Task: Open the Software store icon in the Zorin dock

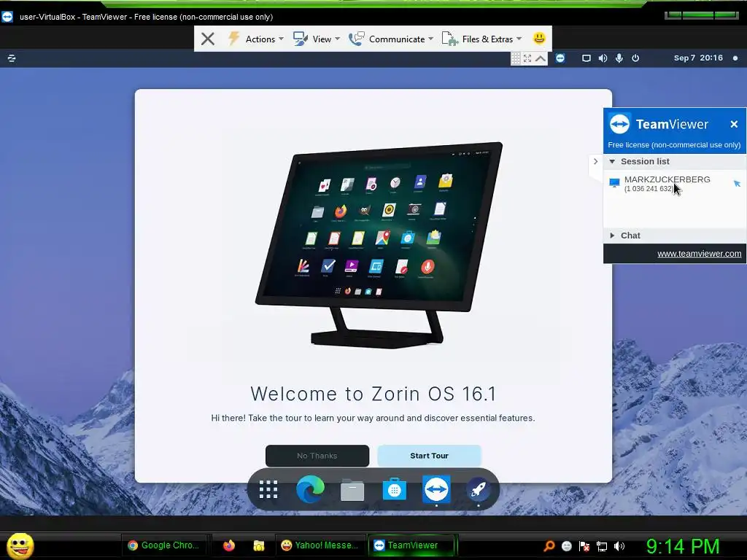Action: click(x=394, y=489)
